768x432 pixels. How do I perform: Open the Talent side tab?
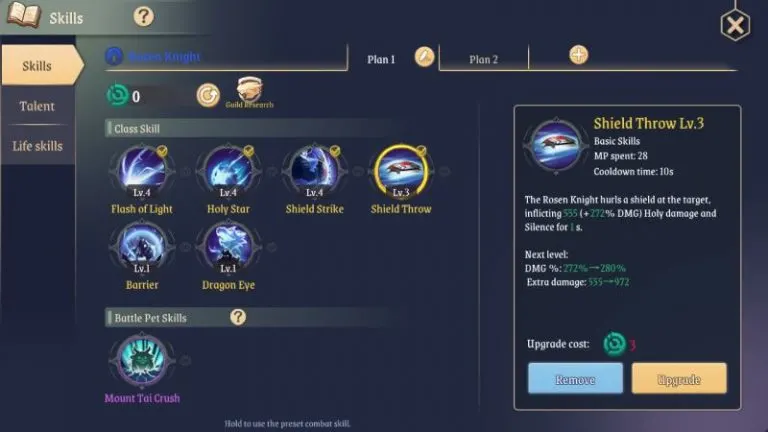(x=37, y=106)
